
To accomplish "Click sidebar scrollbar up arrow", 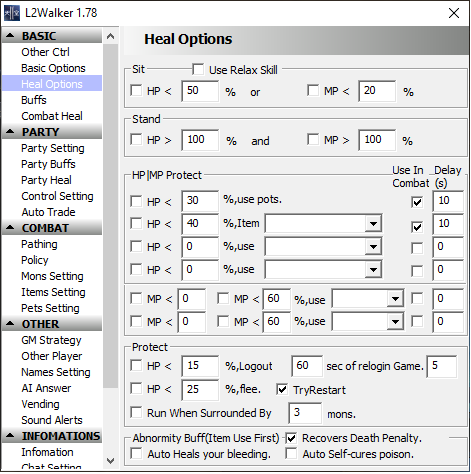I will tap(110, 36).
